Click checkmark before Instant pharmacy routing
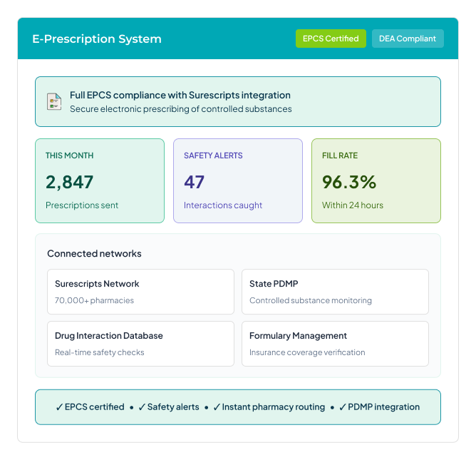This screenshot has height=460, width=476. (217, 407)
